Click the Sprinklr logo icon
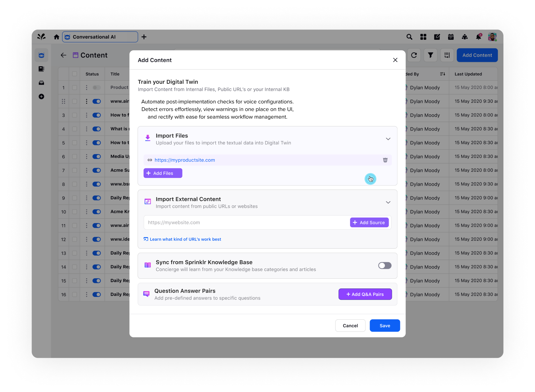This screenshot has height=392, width=535. pyautogui.click(x=41, y=37)
